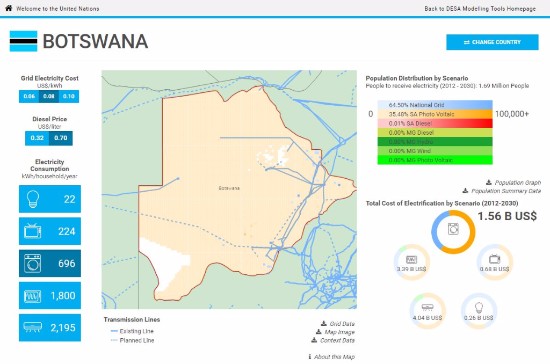Download the Grid Data file
The width and height of the screenshot is (550, 364).
(338, 324)
